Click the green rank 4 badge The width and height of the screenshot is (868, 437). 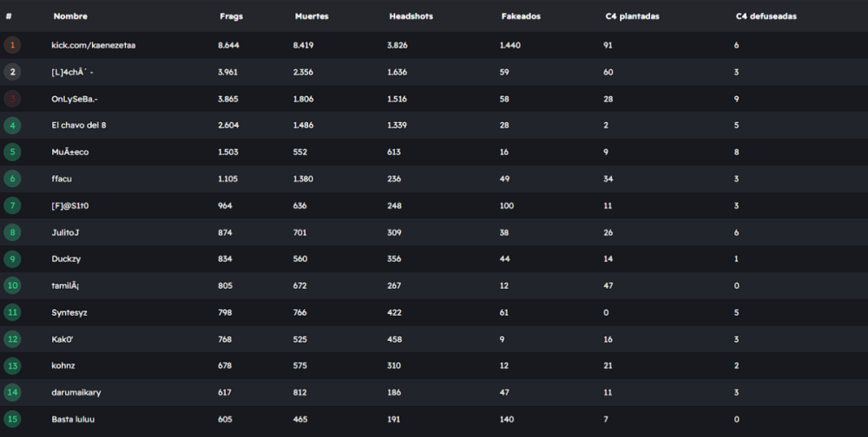pyautogui.click(x=12, y=125)
